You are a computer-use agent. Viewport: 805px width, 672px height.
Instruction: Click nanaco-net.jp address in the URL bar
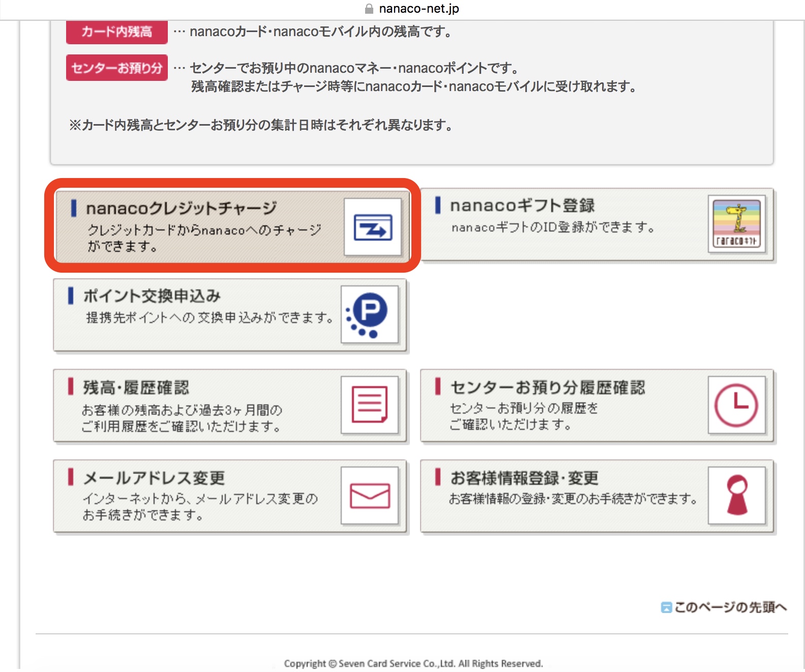coord(419,9)
